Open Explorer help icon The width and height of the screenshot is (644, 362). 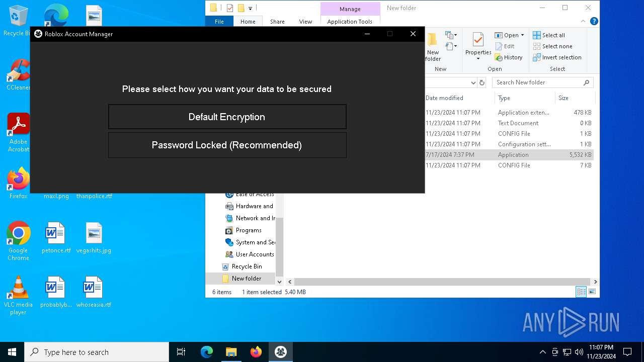pyautogui.click(x=594, y=21)
